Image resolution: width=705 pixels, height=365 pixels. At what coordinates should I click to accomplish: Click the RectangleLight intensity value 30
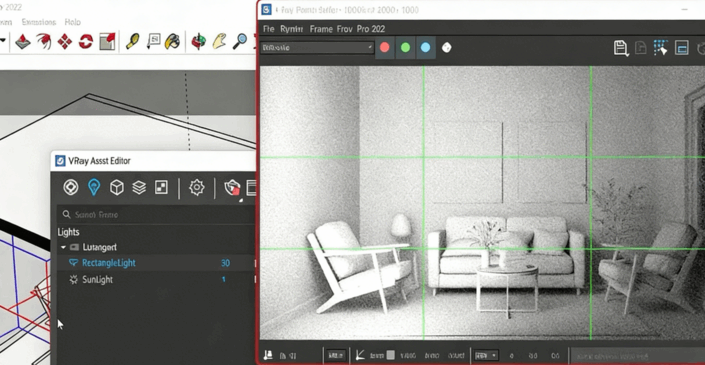[x=225, y=263]
